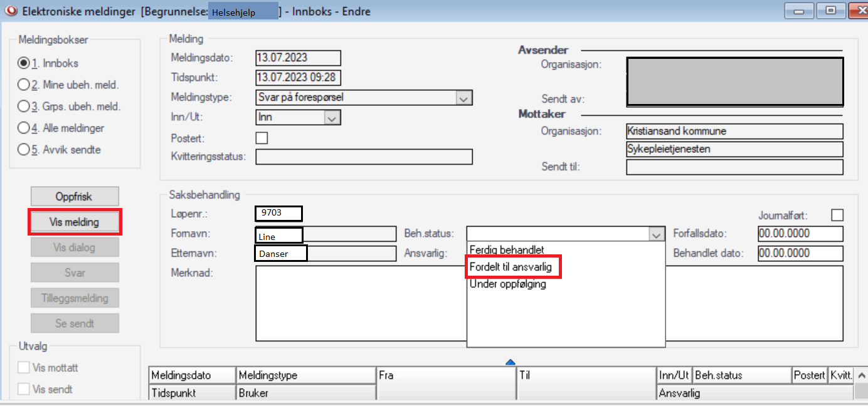The image size is (868, 406).
Task: Click the Beh.status dropdown arrow
Action: click(656, 234)
